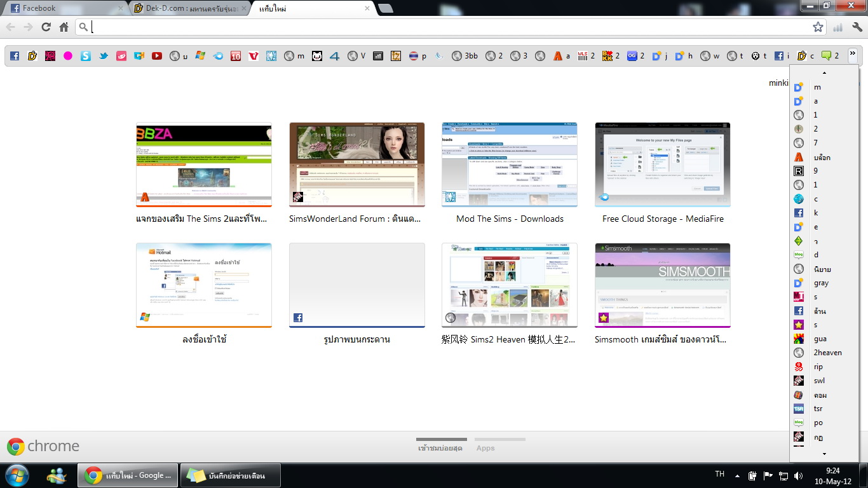Focus the address bar input
The height and width of the screenshot is (488, 868).
click(450, 27)
